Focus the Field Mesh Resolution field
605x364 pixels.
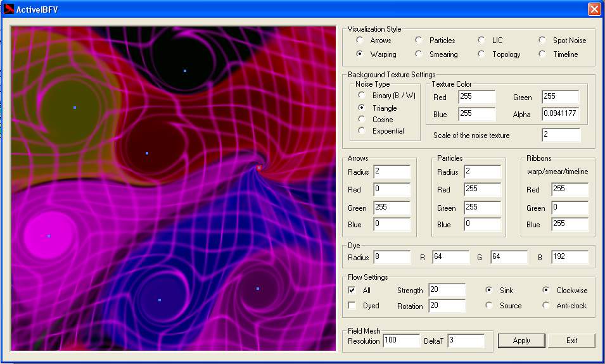(x=401, y=341)
